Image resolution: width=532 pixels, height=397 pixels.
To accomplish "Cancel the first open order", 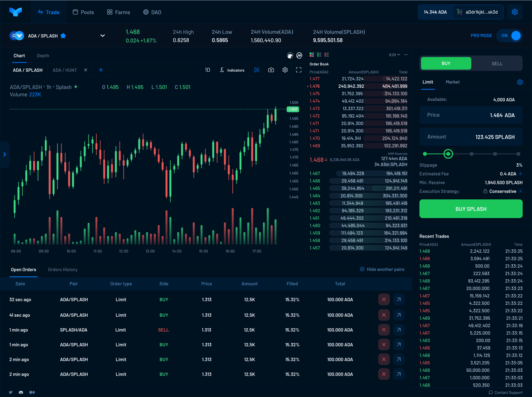I will pyautogui.click(x=384, y=299).
